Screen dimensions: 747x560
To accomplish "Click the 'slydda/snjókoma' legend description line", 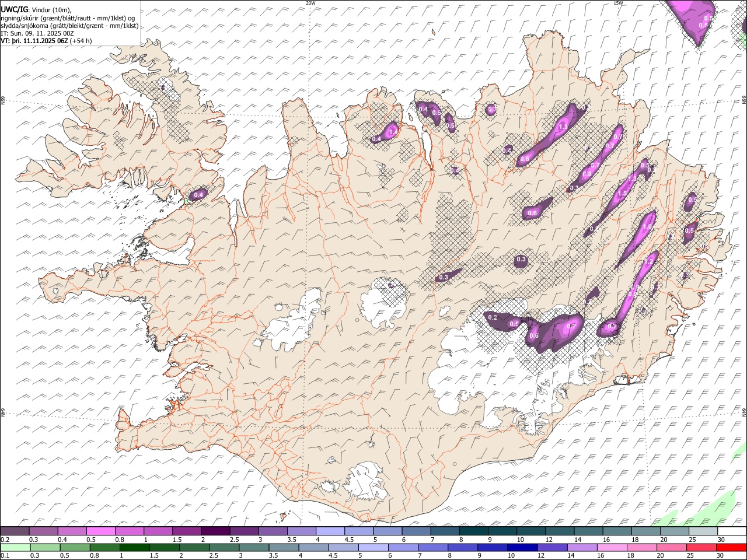I will (69, 26).
